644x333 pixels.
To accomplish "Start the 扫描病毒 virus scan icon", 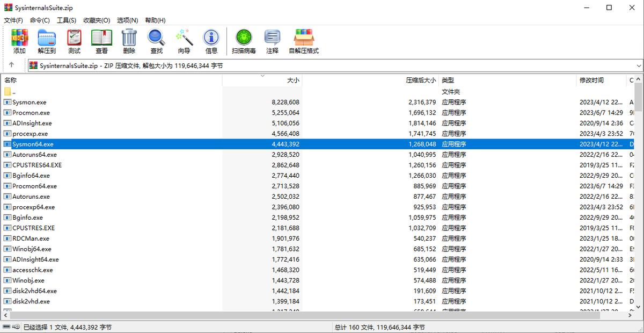I will (244, 40).
